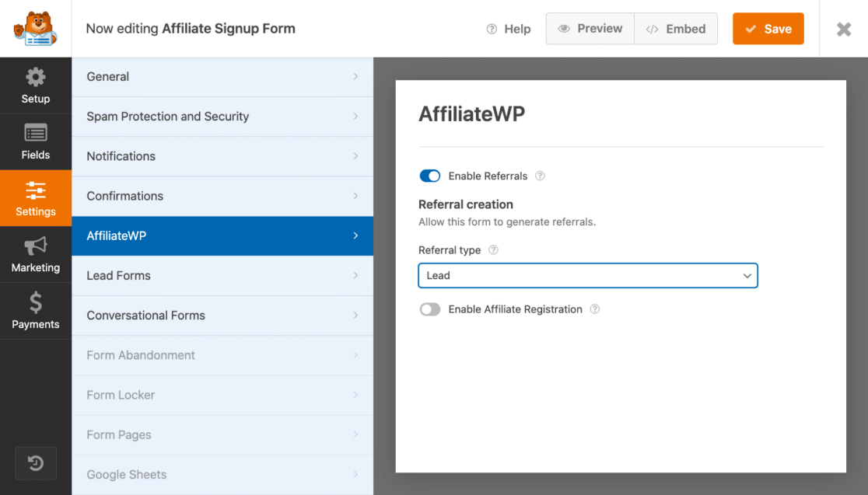
Task: Click chevron arrow on General row
Action: 355,76
